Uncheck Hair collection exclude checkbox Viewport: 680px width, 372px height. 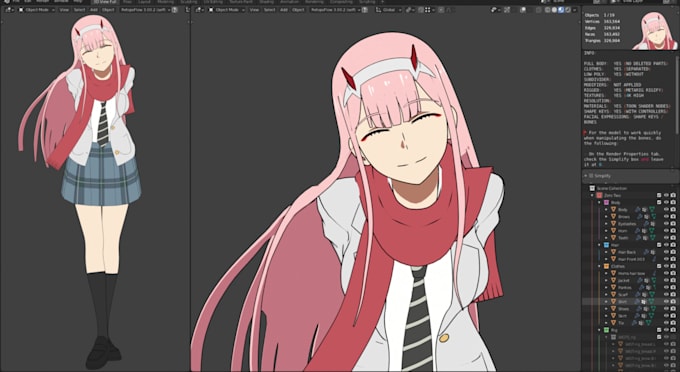pyautogui.click(x=659, y=245)
